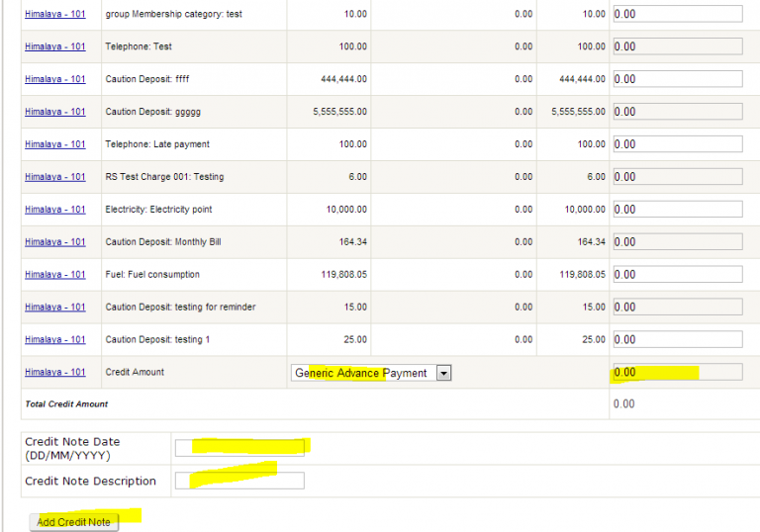Select the 119,808.05 balance amount
Screen dimensions: 760x532
click(x=582, y=274)
